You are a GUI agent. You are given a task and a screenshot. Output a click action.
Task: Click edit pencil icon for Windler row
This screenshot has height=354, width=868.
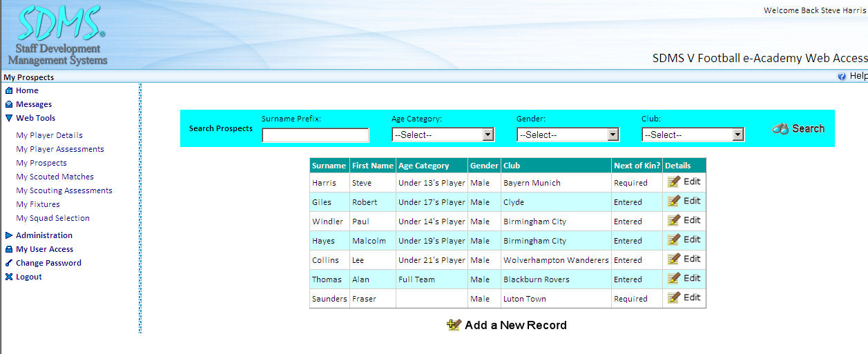pos(674,220)
